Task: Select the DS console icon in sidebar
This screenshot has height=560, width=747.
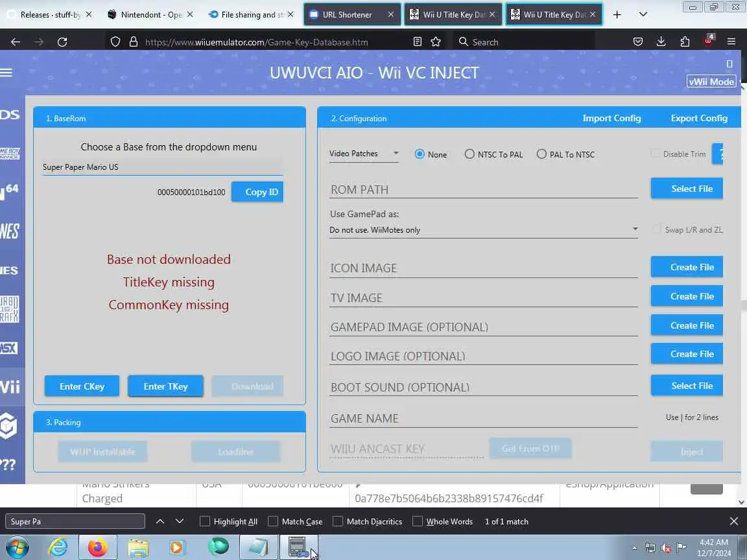Action: coord(10,114)
